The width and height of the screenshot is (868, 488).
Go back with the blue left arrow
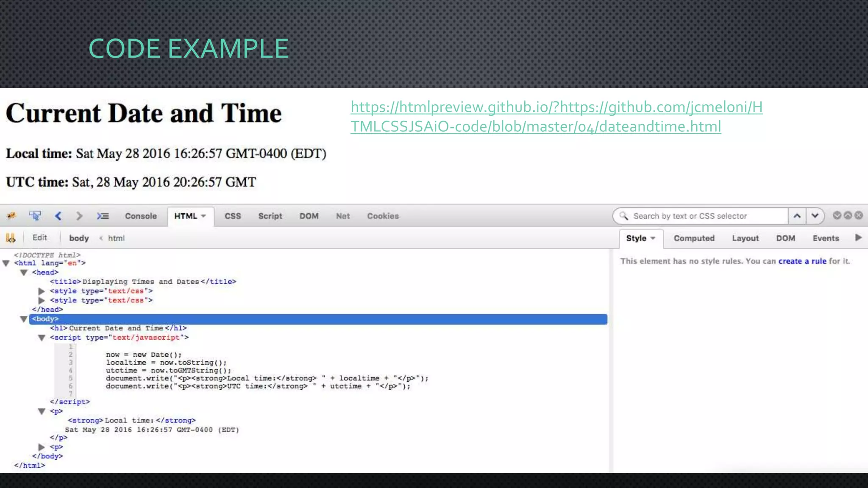pos(58,216)
